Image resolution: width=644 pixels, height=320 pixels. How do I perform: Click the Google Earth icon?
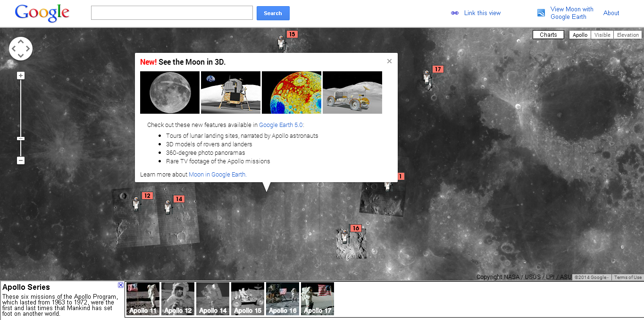click(541, 13)
